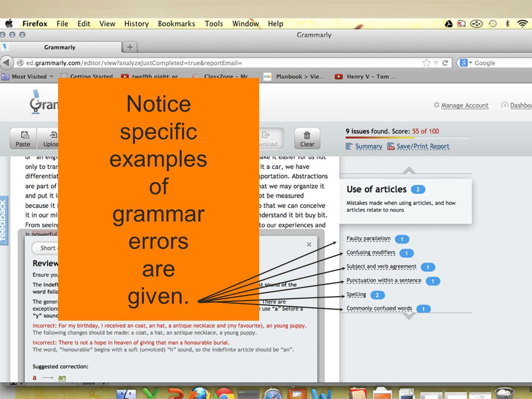Screen dimensions: 532x399
Task: Open the Help menu
Action: coord(276,23)
